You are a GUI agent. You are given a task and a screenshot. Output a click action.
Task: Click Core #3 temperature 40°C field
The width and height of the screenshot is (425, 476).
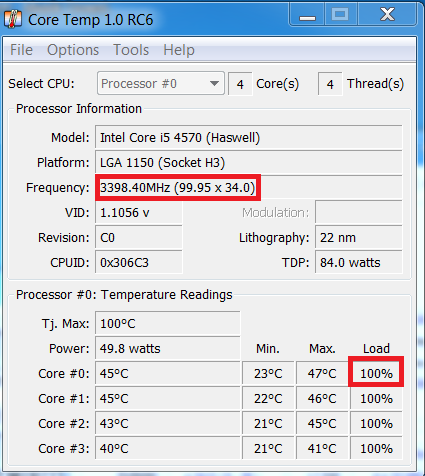[168, 448]
